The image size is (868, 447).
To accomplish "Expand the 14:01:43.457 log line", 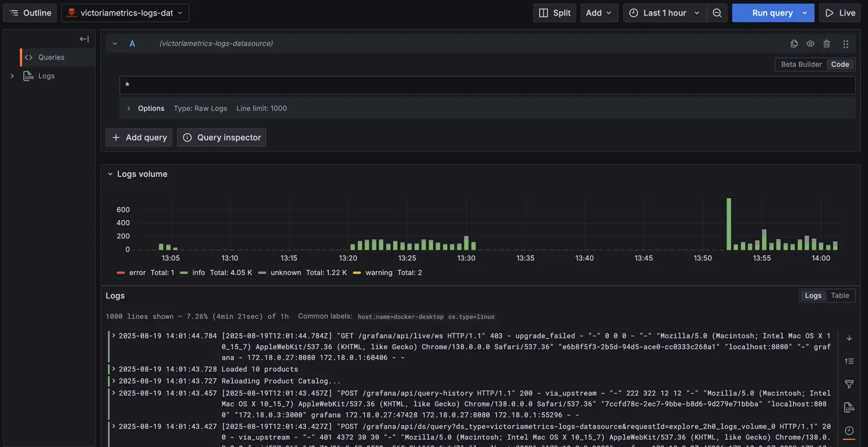I will tap(114, 393).
